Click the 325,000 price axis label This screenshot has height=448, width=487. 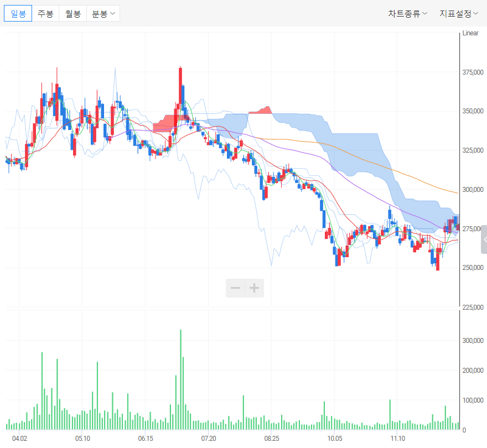(473, 150)
